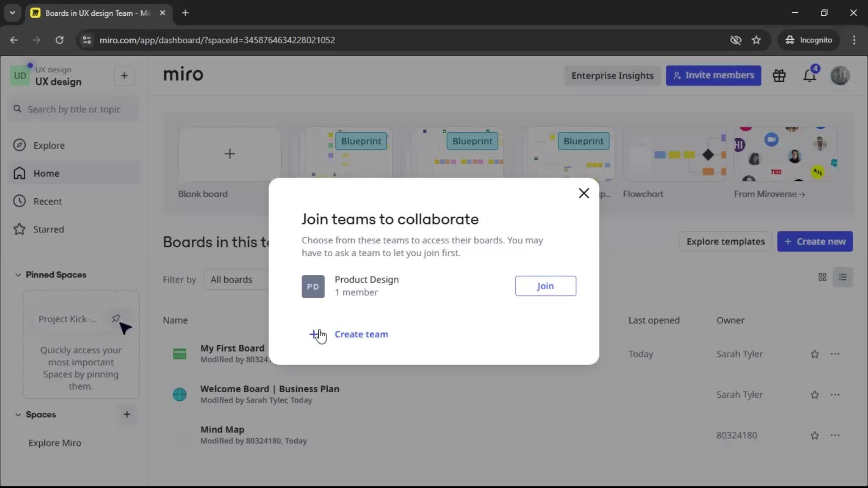Click the PD team avatar
Image resolution: width=868 pixels, height=488 pixels.
pos(313,286)
